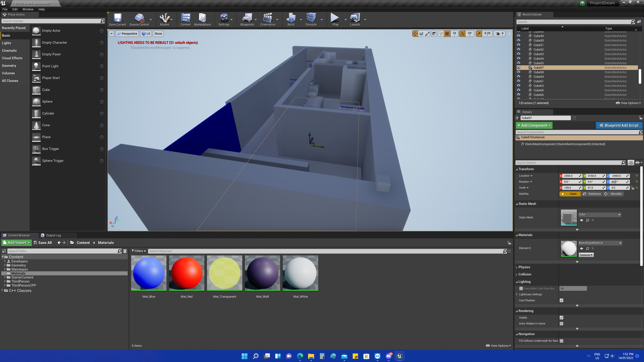Screen dimensions: 644x362
Task: Click the Blueprint/Add Script button
Action: coord(619,125)
